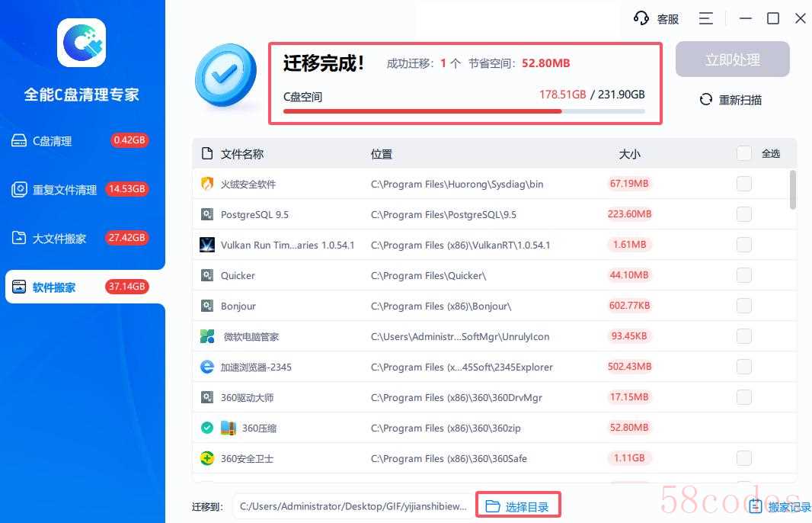Click the 文件名称 column header
Image resolution: width=812 pixels, height=523 pixels.
tap(242, 154)
